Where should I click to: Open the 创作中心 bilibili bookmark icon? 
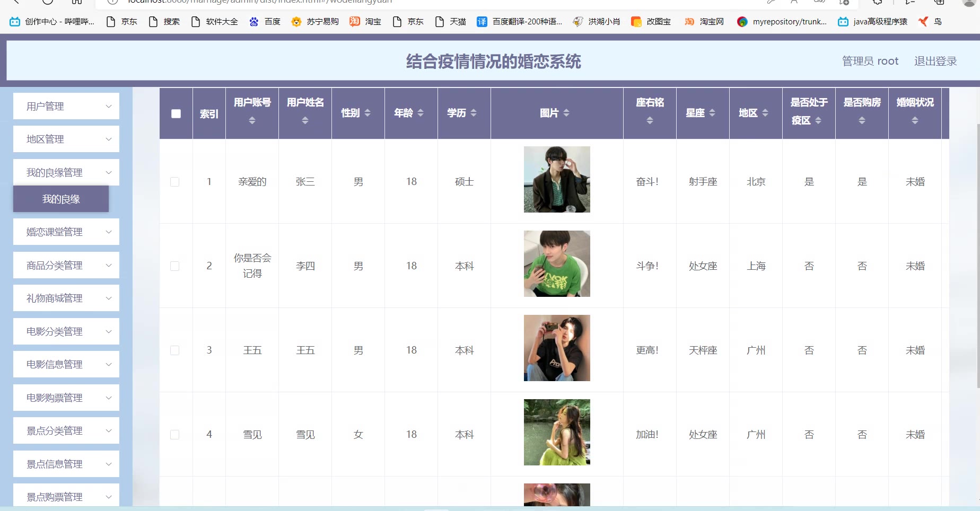[15, 22]
